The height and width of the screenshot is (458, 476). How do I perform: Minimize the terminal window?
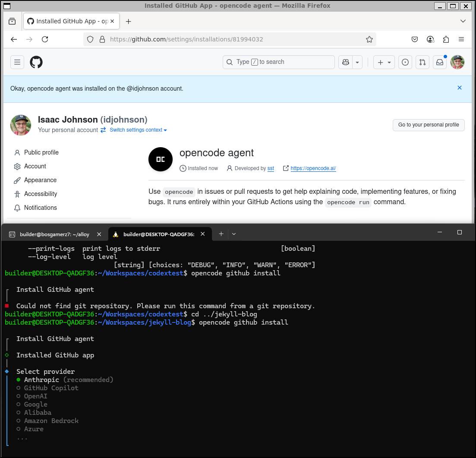tap(440, 232)
